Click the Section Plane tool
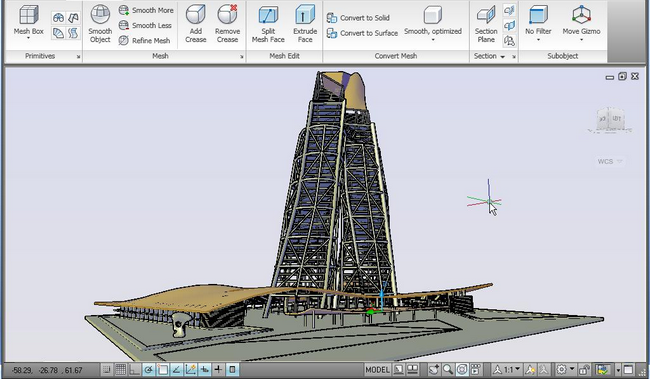The image size is (650, 379). pos(486,24)
